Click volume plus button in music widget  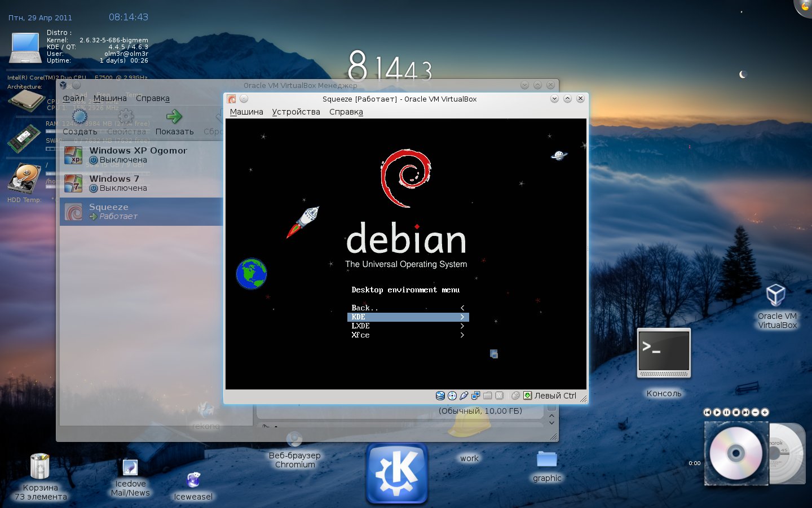[x=765, y=413]
